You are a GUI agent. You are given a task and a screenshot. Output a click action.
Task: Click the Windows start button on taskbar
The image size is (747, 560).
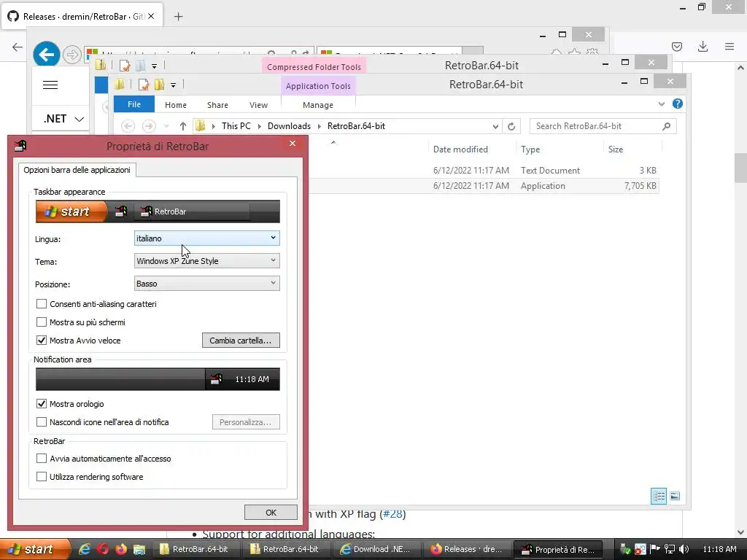(34, 549)
